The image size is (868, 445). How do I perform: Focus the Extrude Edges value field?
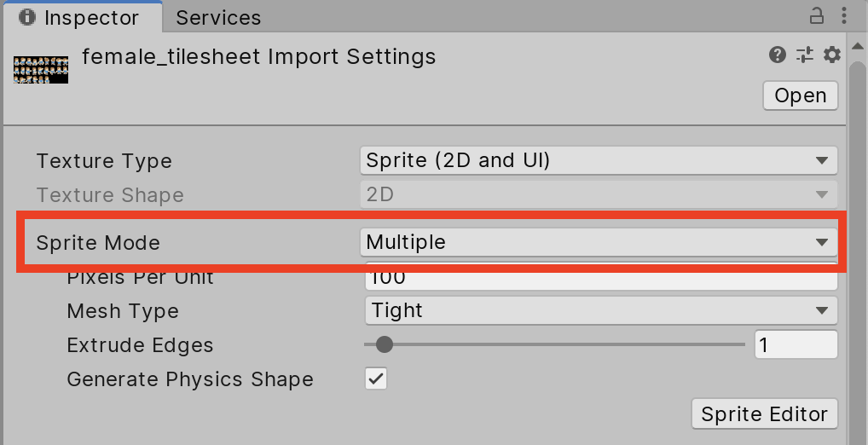(796, 344)
